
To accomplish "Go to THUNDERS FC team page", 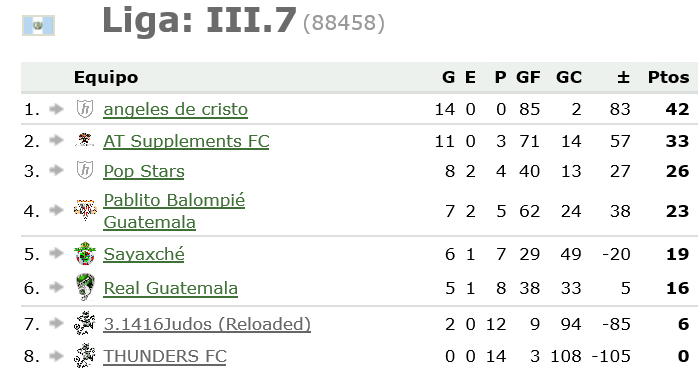I will point(165,356).
